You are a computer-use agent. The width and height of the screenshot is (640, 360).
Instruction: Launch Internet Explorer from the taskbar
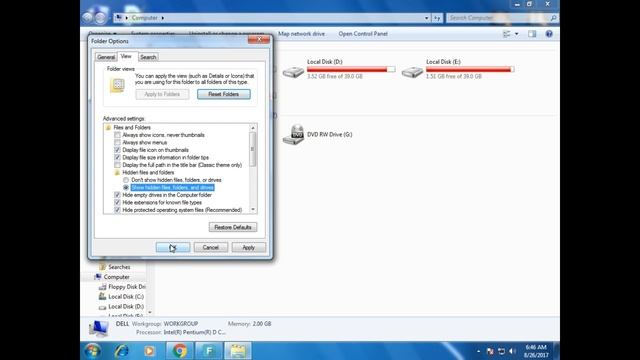[x=121, y=351]
